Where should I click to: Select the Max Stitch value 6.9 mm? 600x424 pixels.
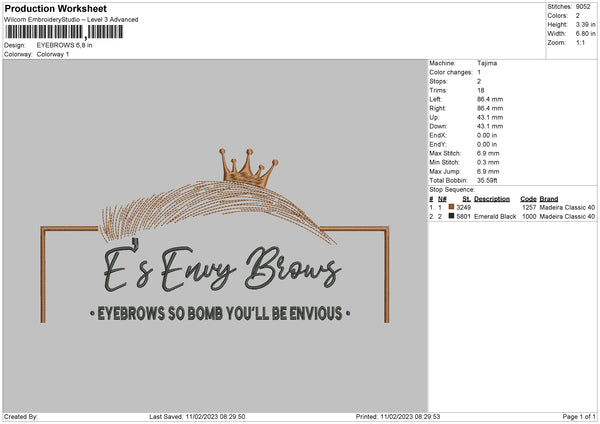[488, 153]
